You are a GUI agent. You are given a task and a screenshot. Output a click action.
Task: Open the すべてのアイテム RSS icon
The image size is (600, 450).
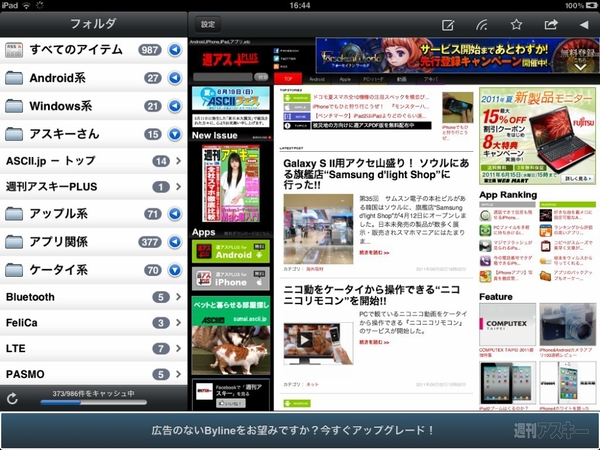14,50
